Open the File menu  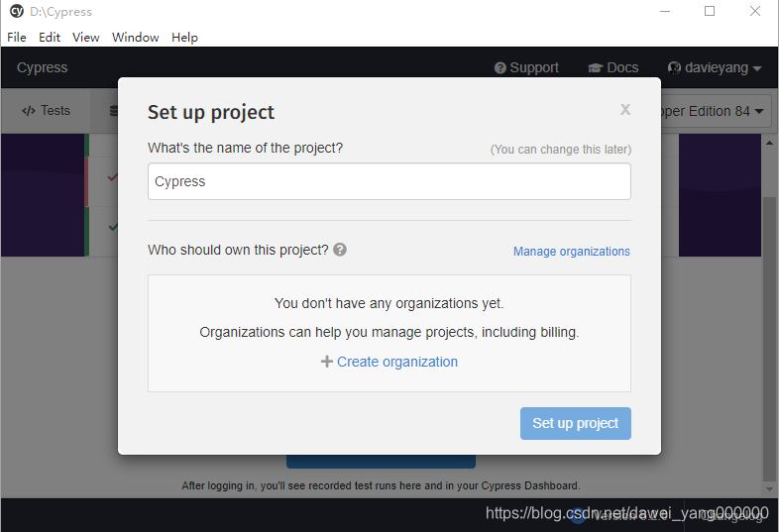pos(17,38)
